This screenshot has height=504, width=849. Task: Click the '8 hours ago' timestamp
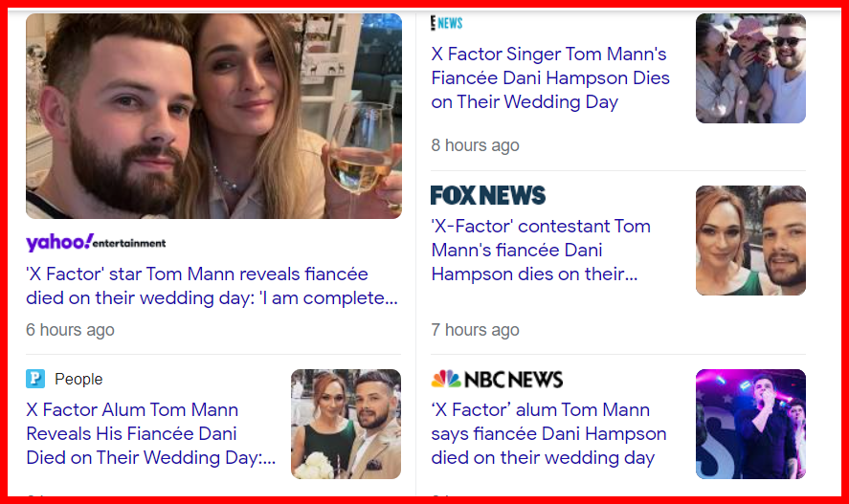point(475,145)
